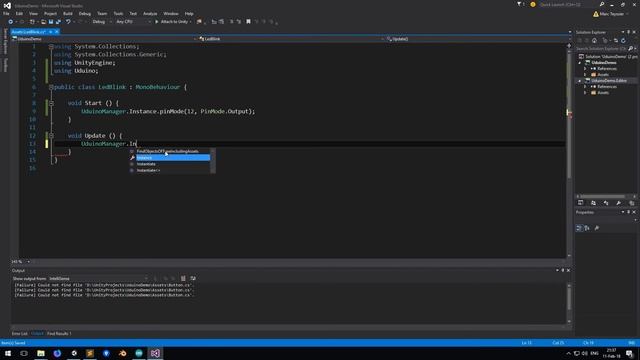The height and width of the screenshot is (360, 640).
Task: Open the Debug solution configuration dropdown
Action: coord(101,22)
